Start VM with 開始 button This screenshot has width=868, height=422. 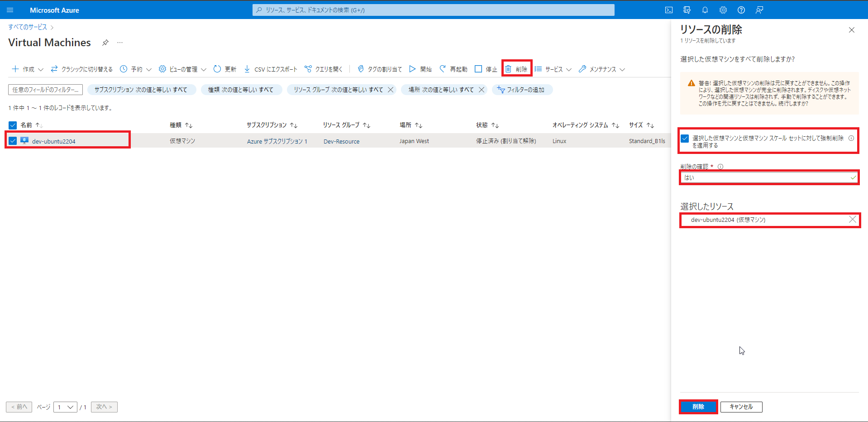tap(420, 69)
